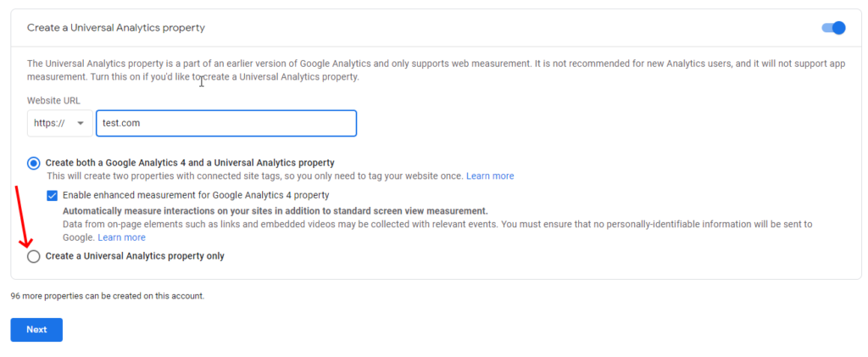
Task: Click the paragraph describing the Universal Analytics property
Action: point(437,70)
